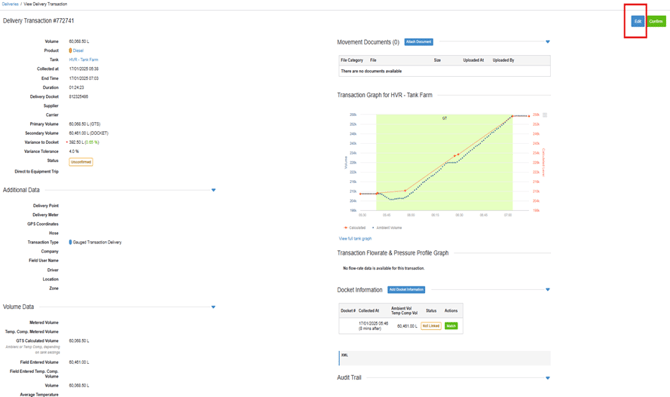Image resolution: width=670 pixels, height=397 pixels.
Task: Collapse the Volume Data section arrow
Action: (214, 307)
